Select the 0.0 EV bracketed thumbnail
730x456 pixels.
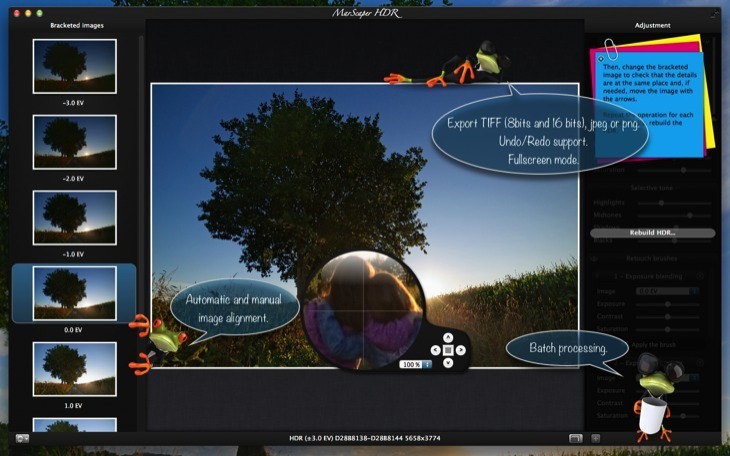[x=74, y=293]
